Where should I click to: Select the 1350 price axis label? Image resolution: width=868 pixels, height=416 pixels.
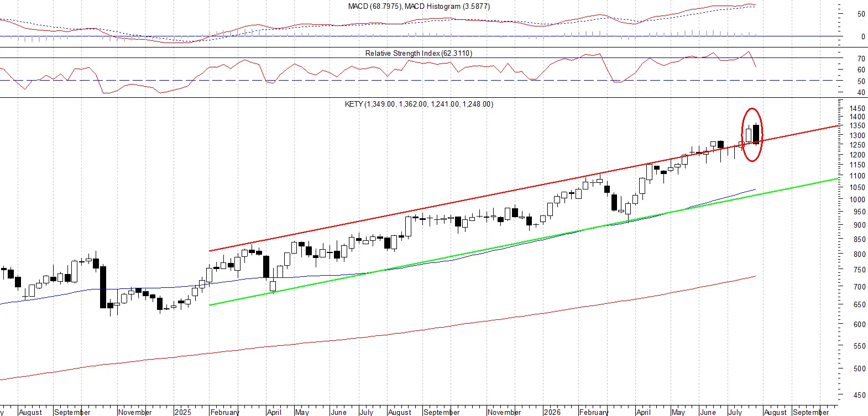857,126
